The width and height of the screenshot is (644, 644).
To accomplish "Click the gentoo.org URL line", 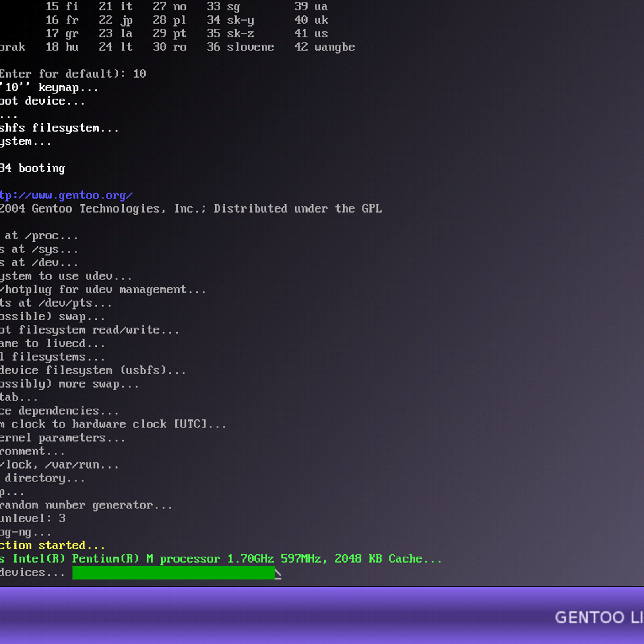I will (x=66, y=196).
